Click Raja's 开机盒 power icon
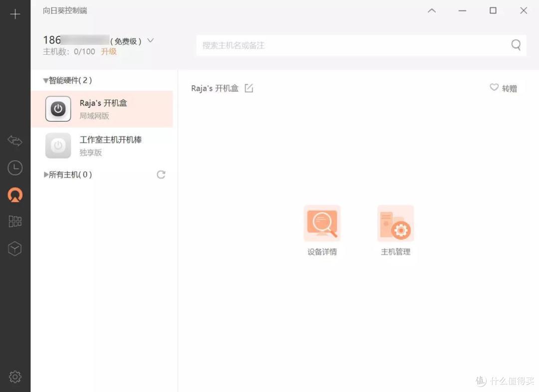The height and width of the screenshot is (392, 539). tap(58, 109)
